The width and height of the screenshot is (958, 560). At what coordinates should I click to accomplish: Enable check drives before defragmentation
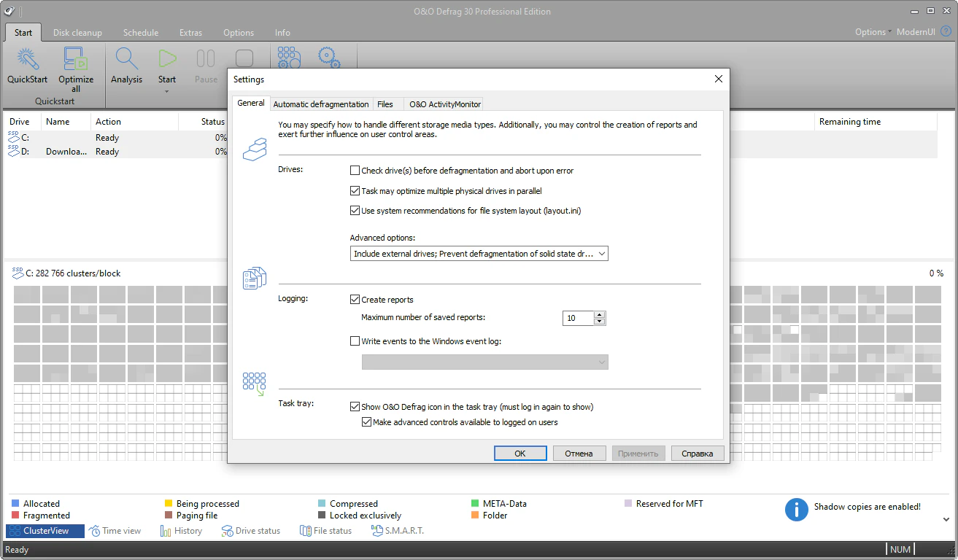pos(355,171)
